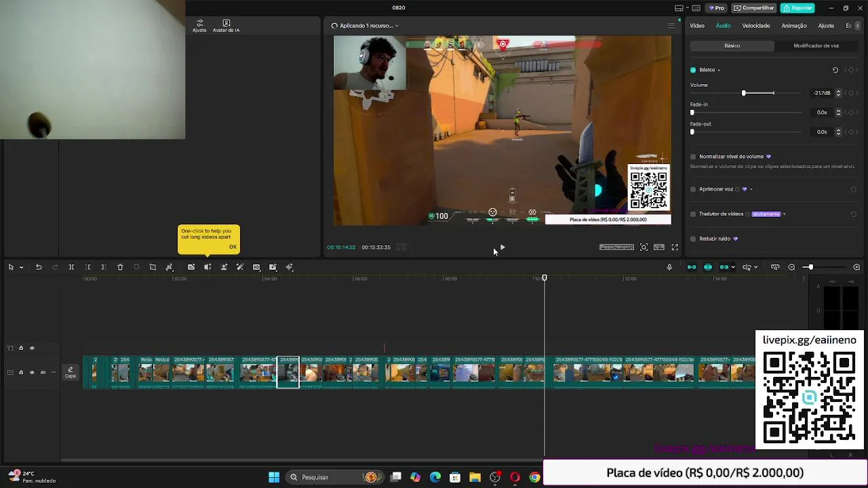Open the Ajuste media panel
Viewport: 868px width, 488px height.
point(199,26)
